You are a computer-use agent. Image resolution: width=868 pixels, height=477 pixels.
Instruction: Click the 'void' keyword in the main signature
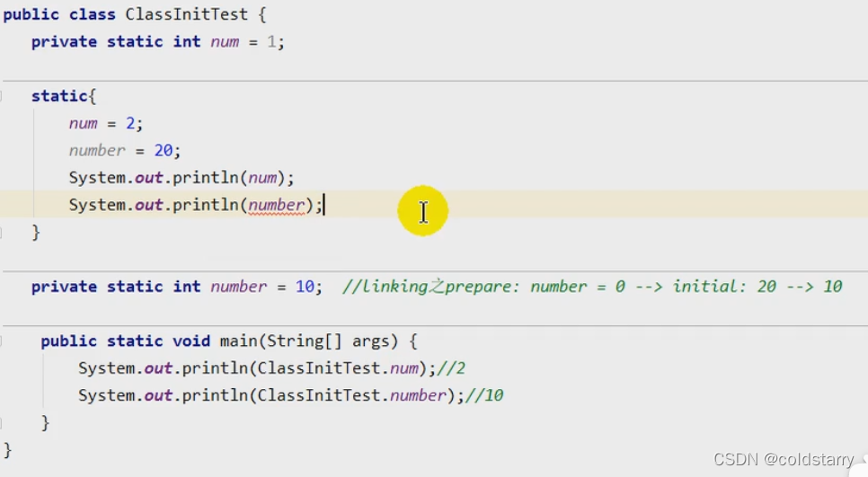tap(191, 340)
